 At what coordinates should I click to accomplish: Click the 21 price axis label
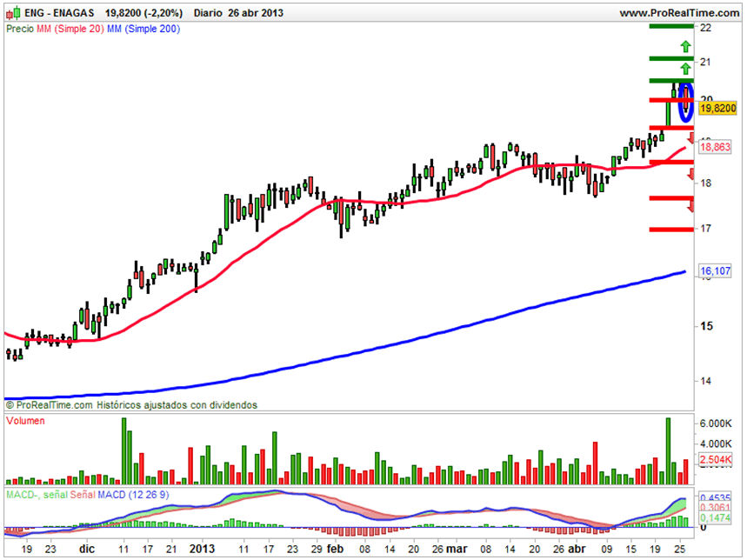tap(705, 62)
